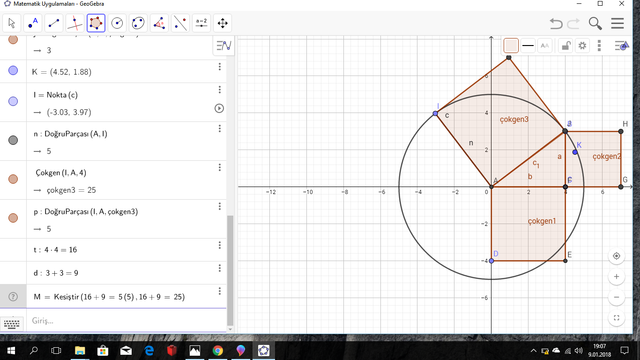Open the options menu for I = Nokta(c)
This screenshot has height=360, width=640.
(220, 89)
